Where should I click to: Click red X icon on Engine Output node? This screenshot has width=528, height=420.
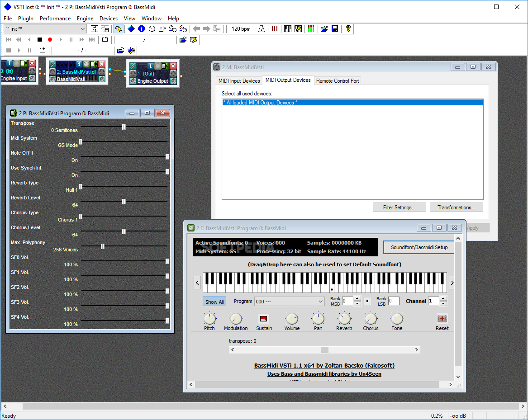[x=173, y=66]
